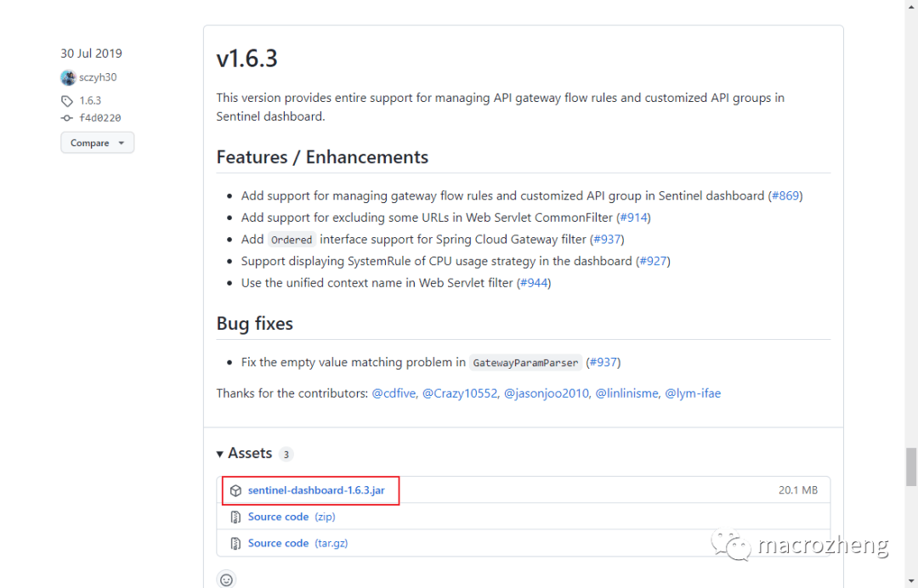The image size is (918, 588).
Task: Visit contributor @jasonjoo2010 profile
Action: point(547,393)
